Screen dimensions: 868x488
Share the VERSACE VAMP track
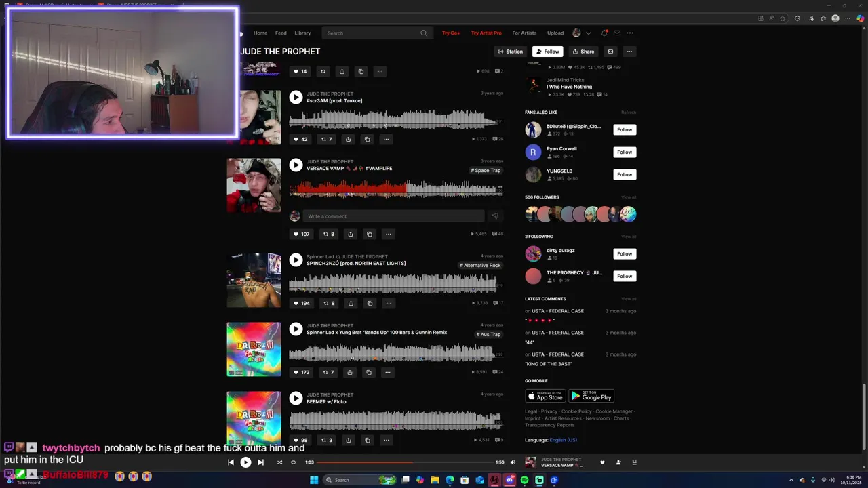pos(350,234)
